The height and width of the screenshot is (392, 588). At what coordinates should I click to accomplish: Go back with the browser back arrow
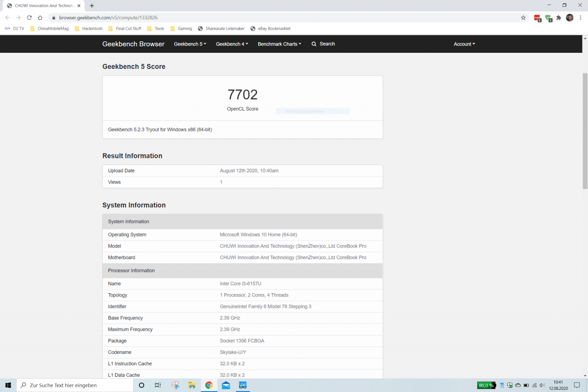[7, 17]
